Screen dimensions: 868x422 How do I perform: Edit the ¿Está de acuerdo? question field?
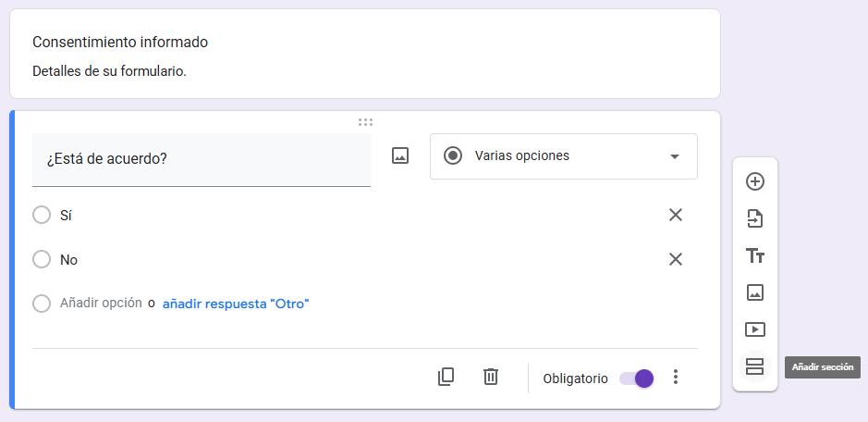tap(201, 158)
